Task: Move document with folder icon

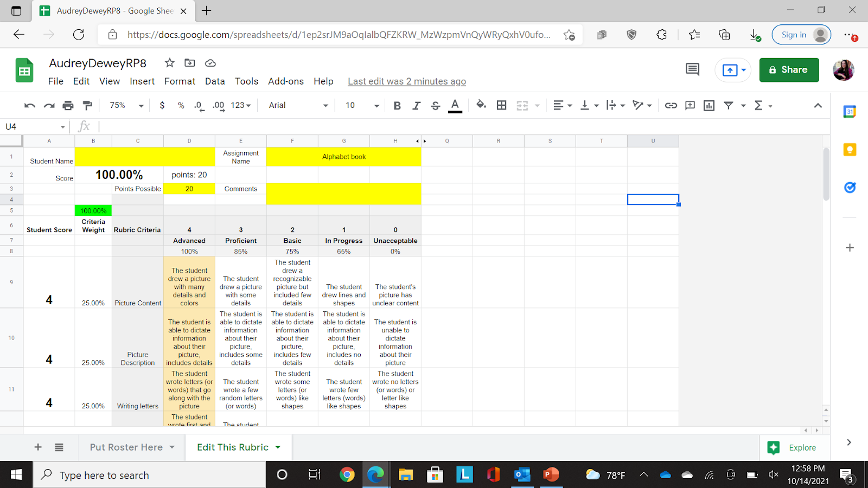Action: coord(190,63)
